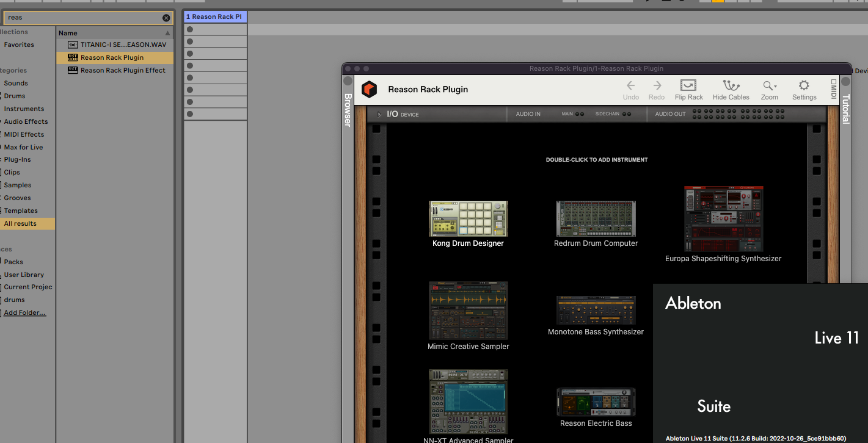The width and height of the screenshot is (868, 443).
Task: Select the MIDI Effects category
Action: 24,134
